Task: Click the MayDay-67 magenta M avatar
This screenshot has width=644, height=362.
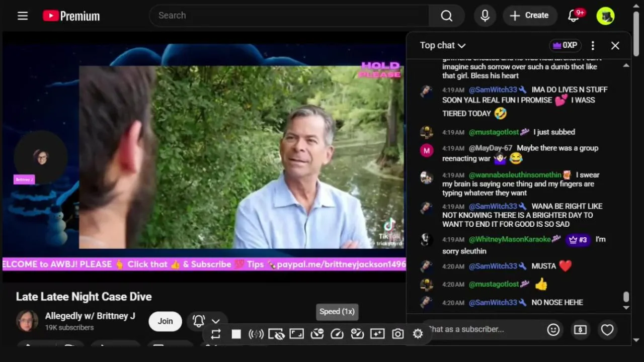Action: coord(427,150)
